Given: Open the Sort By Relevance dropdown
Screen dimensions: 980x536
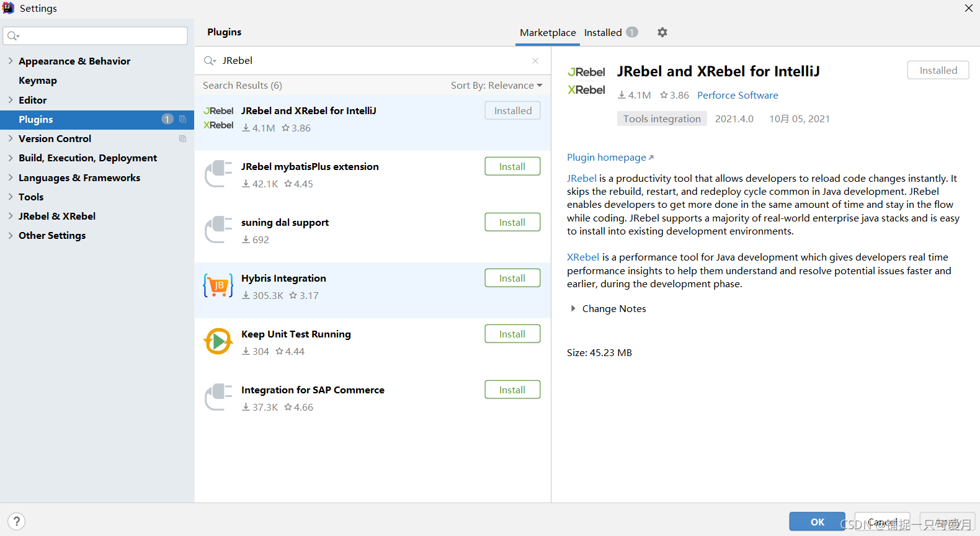Looking at the screenshot, I should 496,86.
